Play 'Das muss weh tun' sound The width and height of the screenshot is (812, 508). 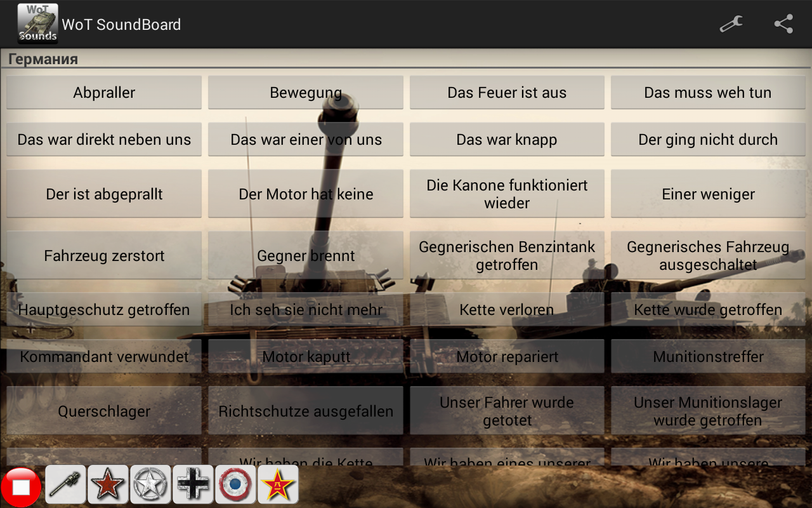[x=708, y=93]
